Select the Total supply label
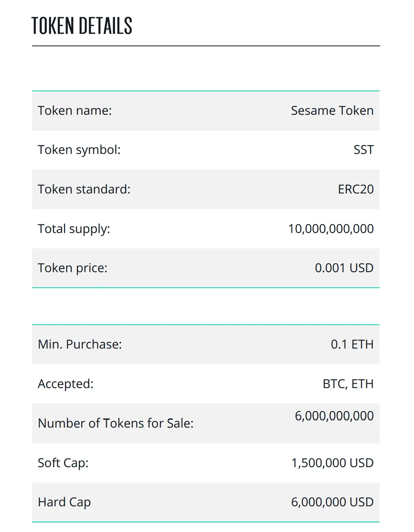 coord(74,229)
